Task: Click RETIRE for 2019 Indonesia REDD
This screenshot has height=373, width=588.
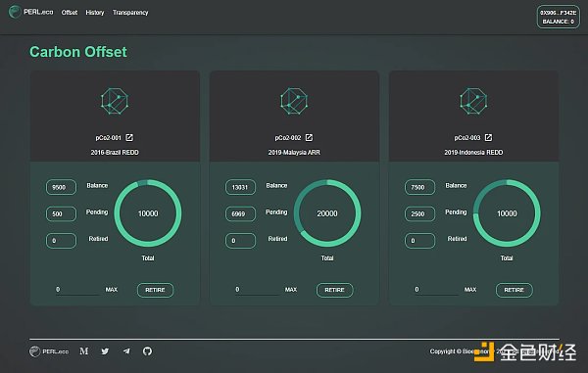Action: 514,290
